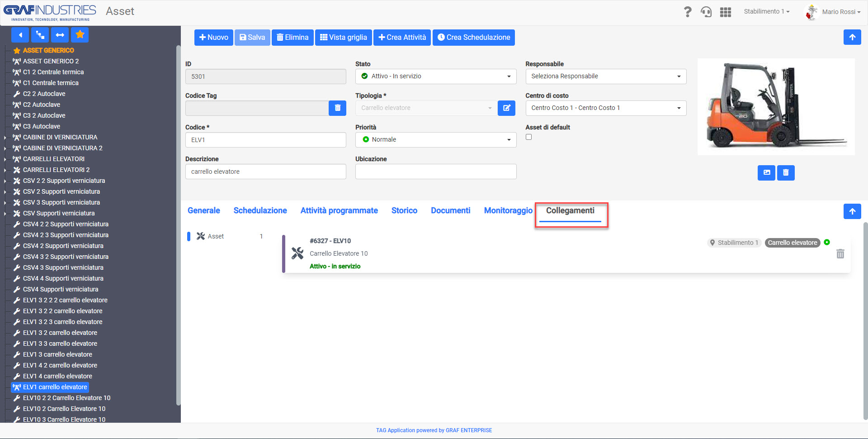The width and height of the screenshot is (868, 439).
Task: Select ELV1 4 carrello elevatore in tree
Action: point(57,376)
